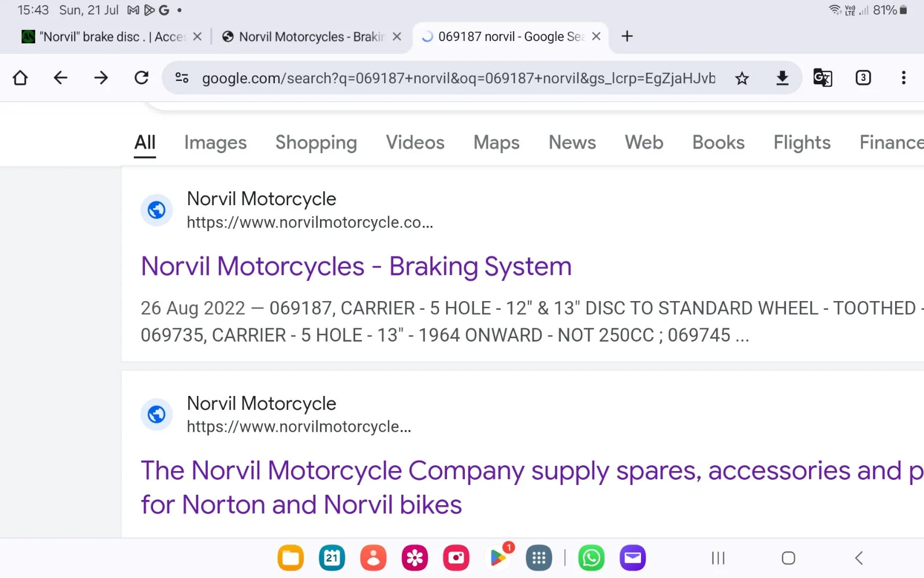Open the app drawer grid icon

click(x=539, y=558)
